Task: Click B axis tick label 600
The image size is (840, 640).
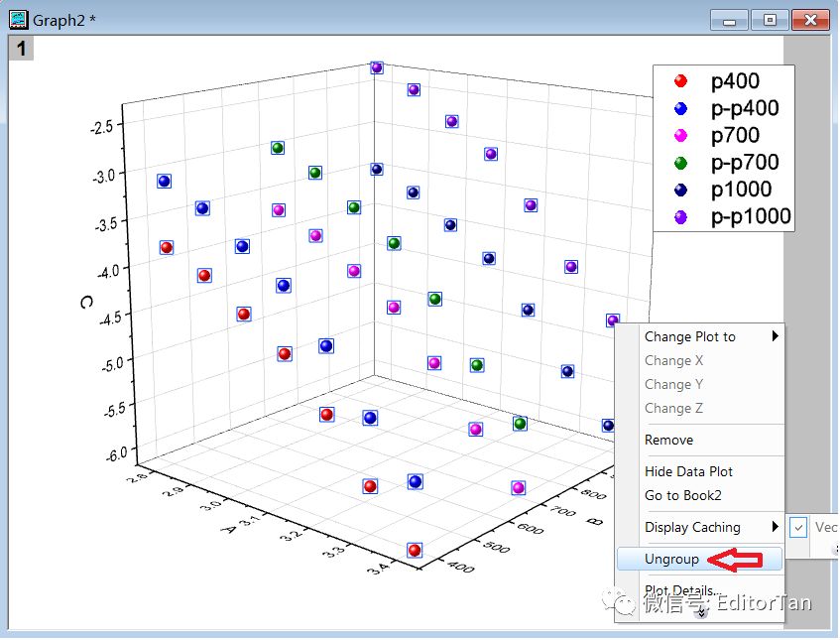Action: (530, 528)
